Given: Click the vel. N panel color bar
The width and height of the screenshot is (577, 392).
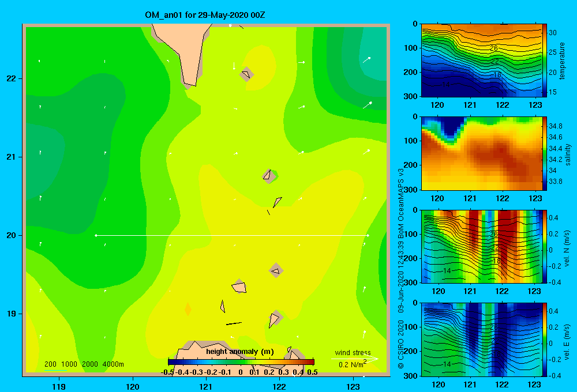Looking at the screenshot, I should (x=545, y=246).
